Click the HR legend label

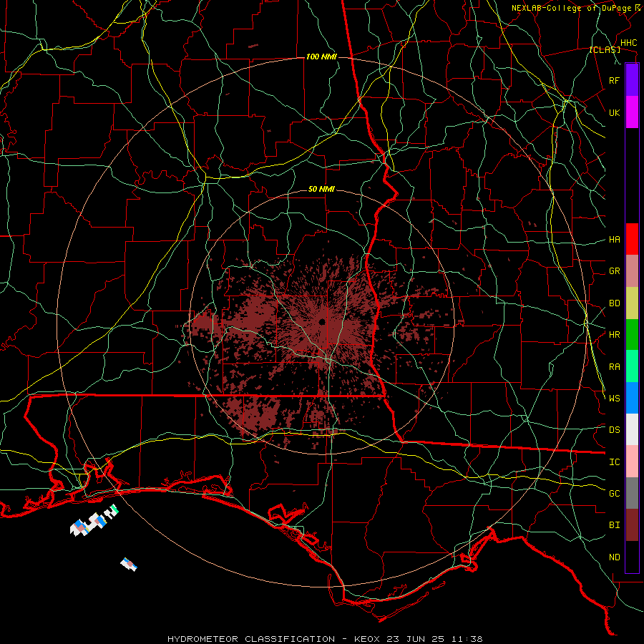(614, 335)
